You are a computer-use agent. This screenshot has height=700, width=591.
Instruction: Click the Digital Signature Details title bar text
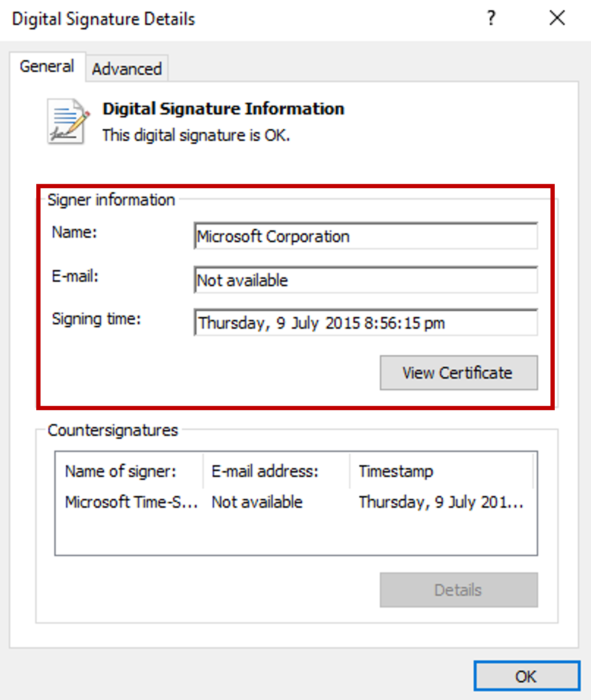point(103,19)
